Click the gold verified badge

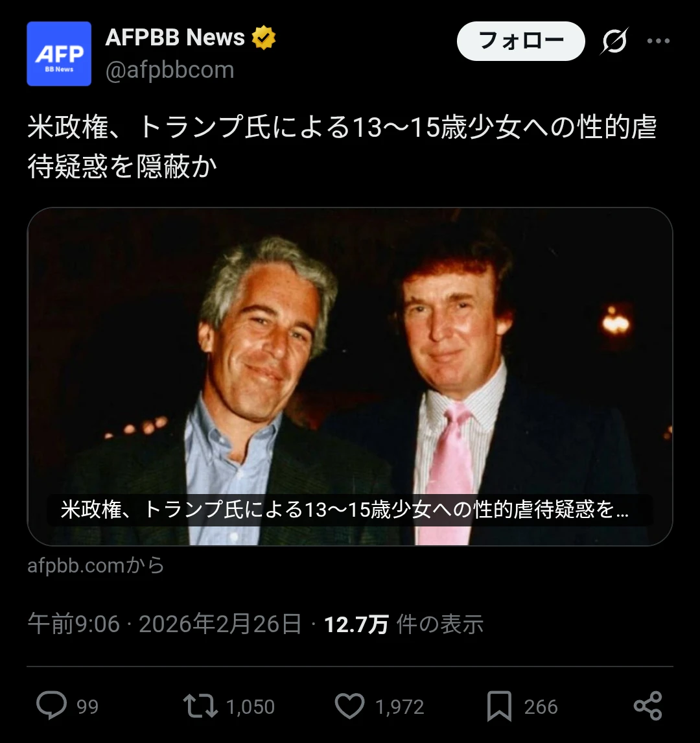pyautogui.click(x=263, y=38)
